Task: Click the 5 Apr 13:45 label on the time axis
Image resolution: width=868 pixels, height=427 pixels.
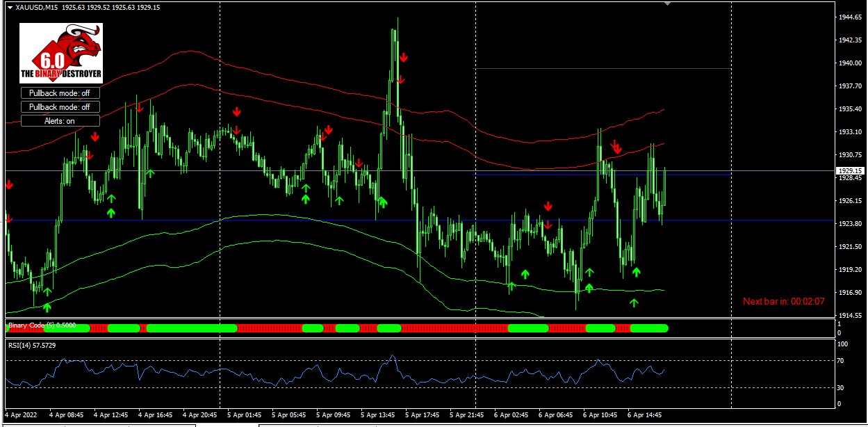Action: pyautogui.click(x=382, y=414)
